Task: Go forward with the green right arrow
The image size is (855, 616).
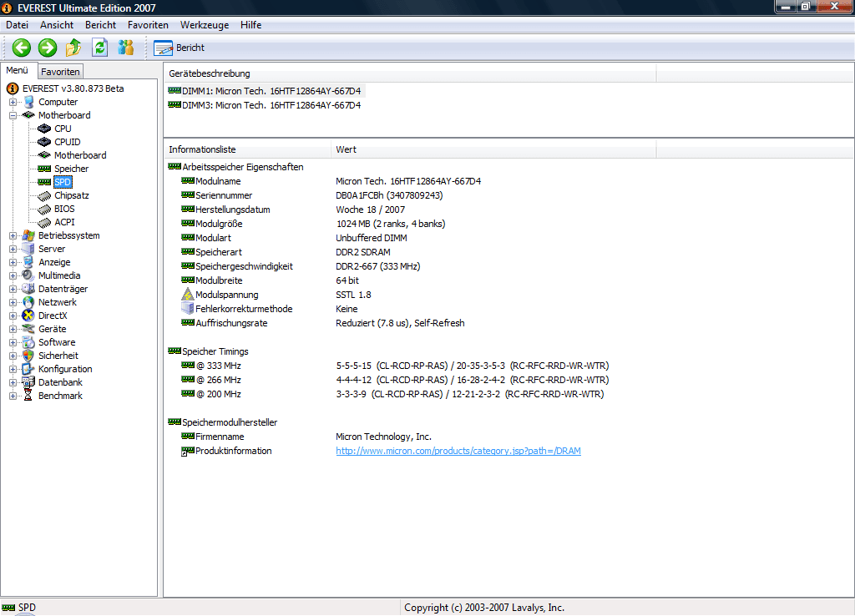Action: (x=48, y=48)
